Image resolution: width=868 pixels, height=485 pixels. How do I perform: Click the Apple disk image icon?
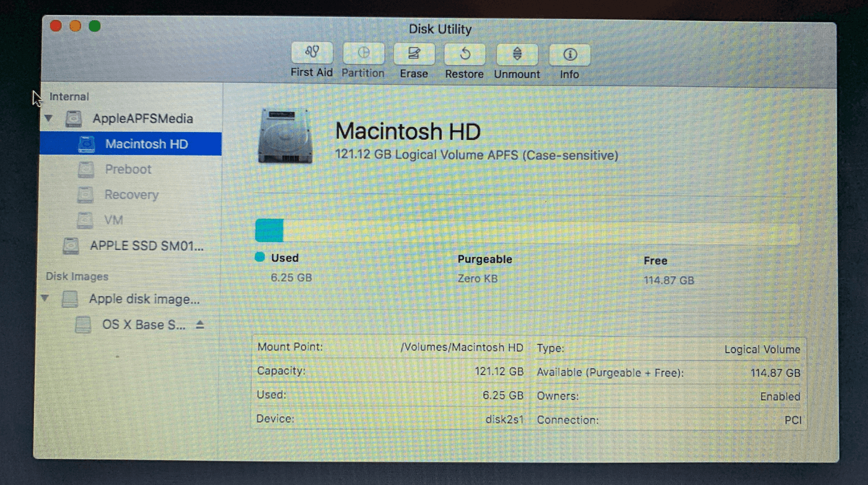click(x=70, y=299)
